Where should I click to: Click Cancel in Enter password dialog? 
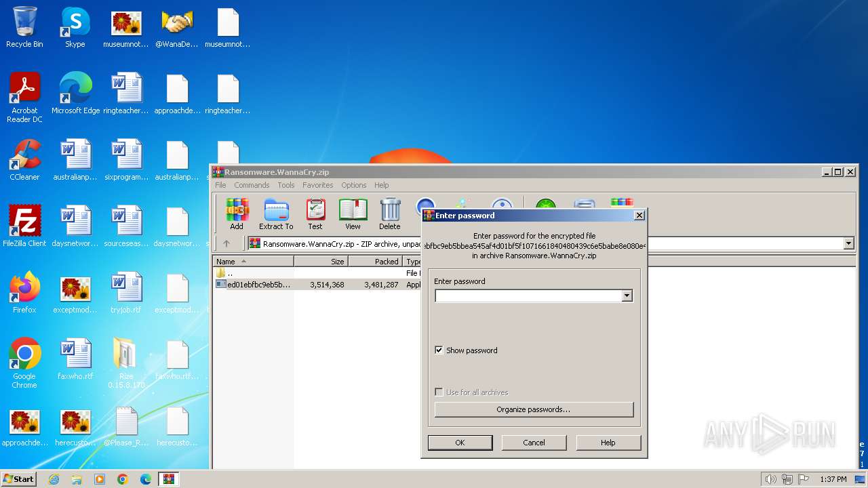(534, 443)
